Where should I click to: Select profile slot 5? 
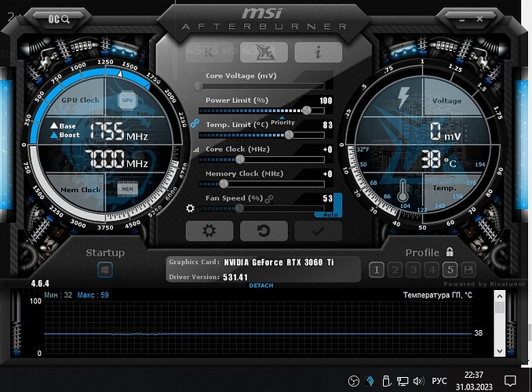pyautogui.click(x=450, y=270)
